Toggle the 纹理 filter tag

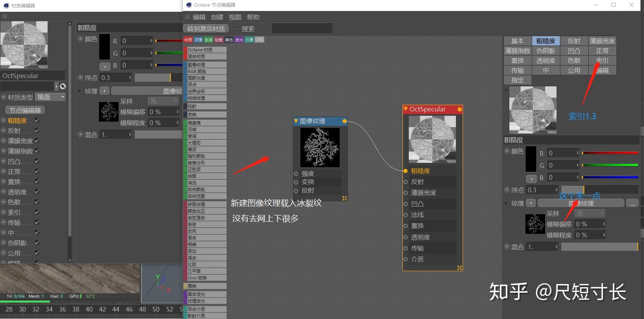coord(198,40)
